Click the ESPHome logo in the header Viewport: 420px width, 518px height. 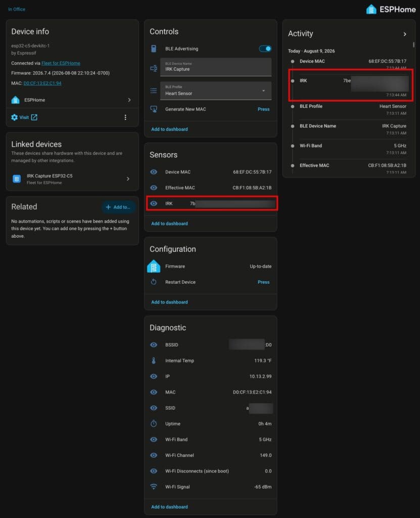[x=391, y=9]
